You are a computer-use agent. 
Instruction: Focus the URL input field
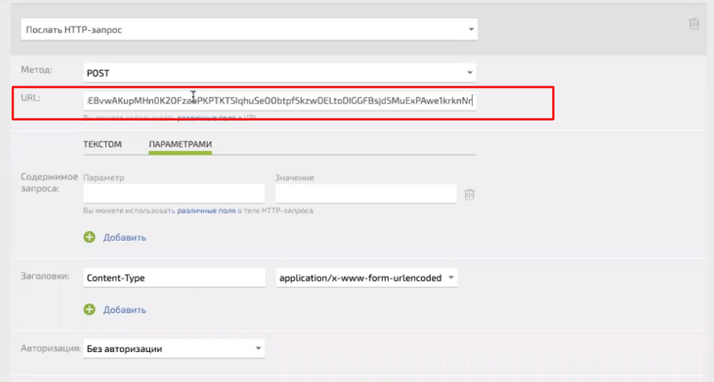[x=280, y=101]
